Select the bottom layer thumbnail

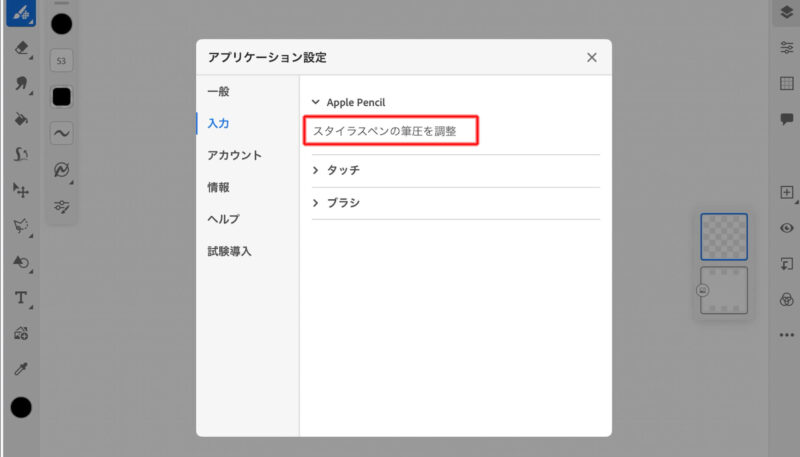[x=724, y=290]
